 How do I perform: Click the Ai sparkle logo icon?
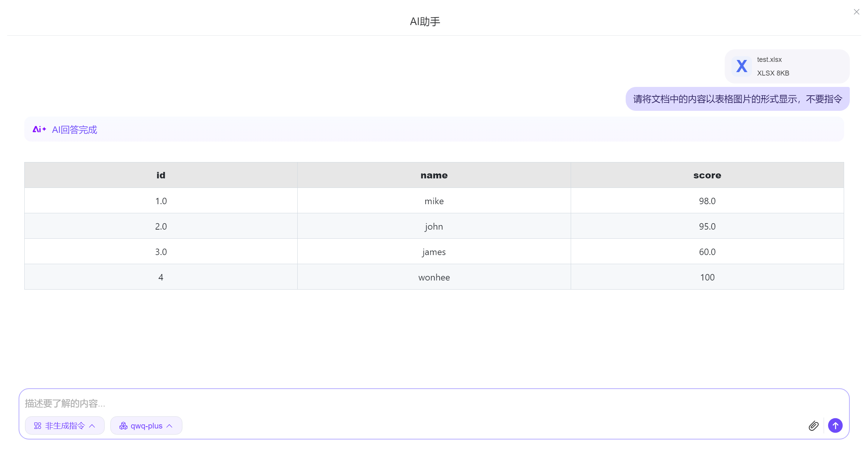39,129
